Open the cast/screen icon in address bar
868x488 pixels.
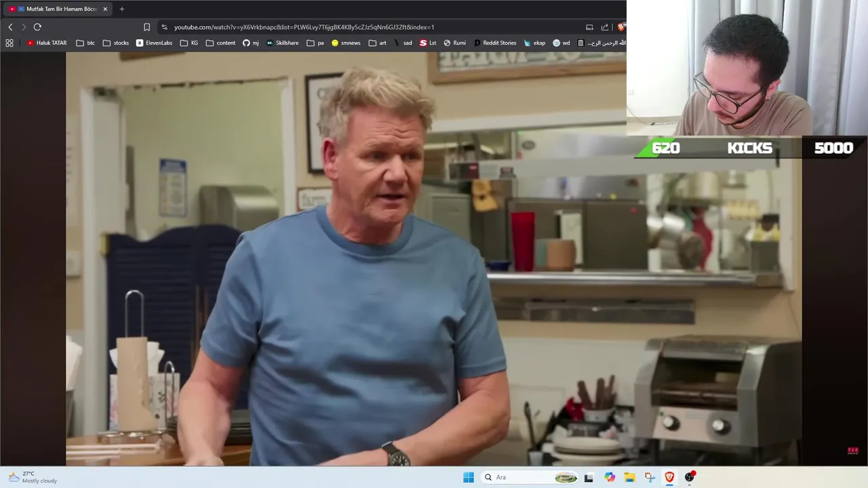coord(589,27)
